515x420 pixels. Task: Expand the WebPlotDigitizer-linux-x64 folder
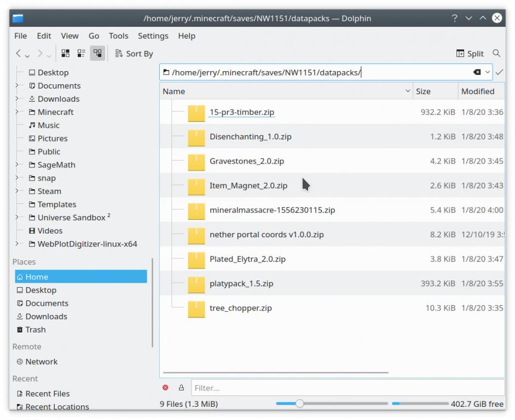(17, 244)
